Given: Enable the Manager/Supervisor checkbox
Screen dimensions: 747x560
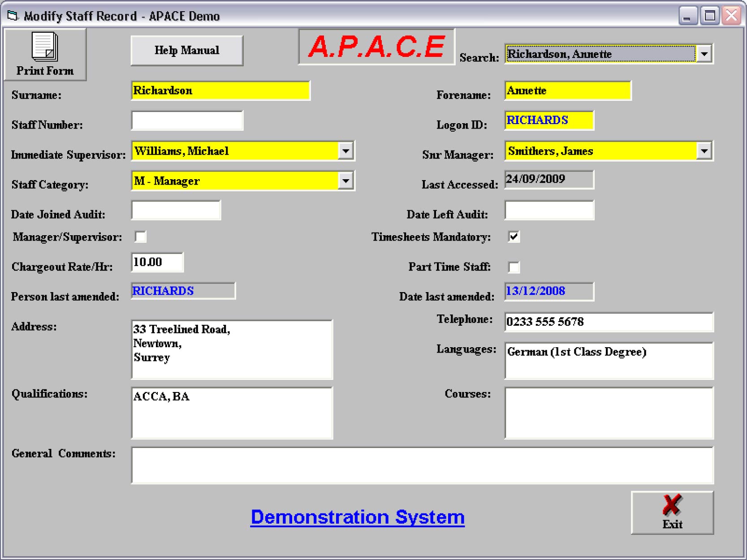Looking at the screenshot, I should pos(141,237).
